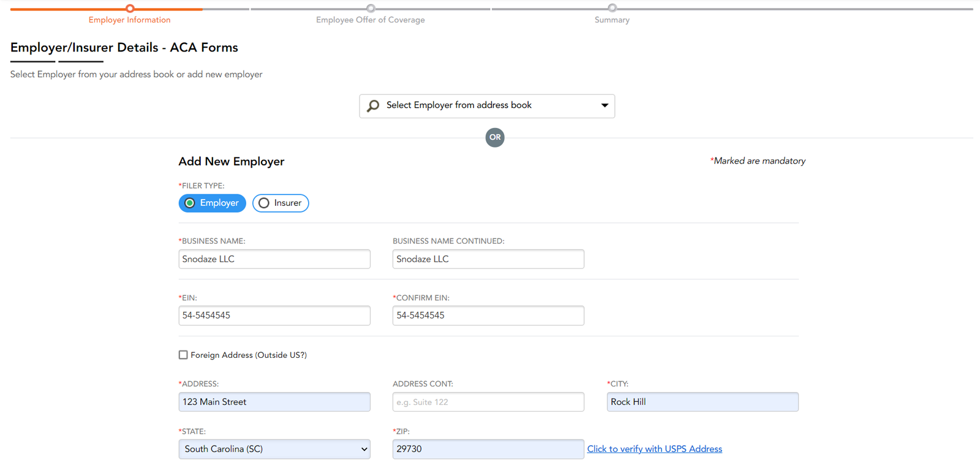This screenshot has height=462, width=980.
Task: Go to Employee Offer of Coverage step label
Action: tap(370, 20)
